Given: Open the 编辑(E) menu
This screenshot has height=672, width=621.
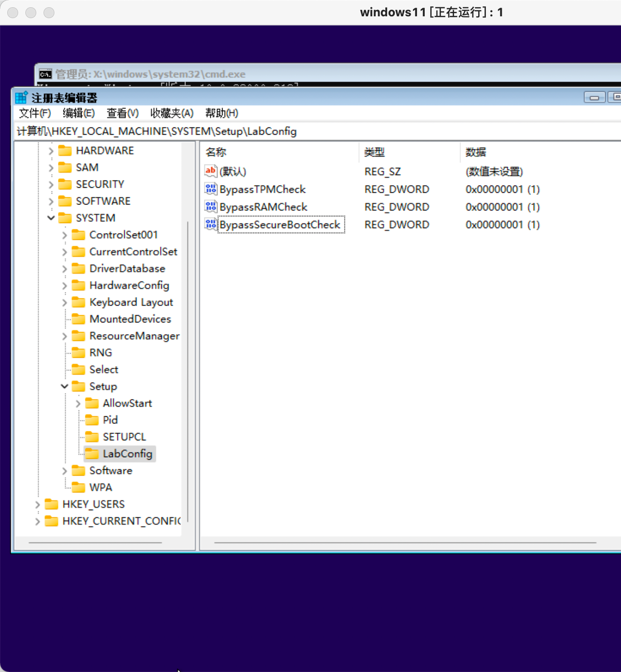Looking at the screenshot, I should pos(78,113).
